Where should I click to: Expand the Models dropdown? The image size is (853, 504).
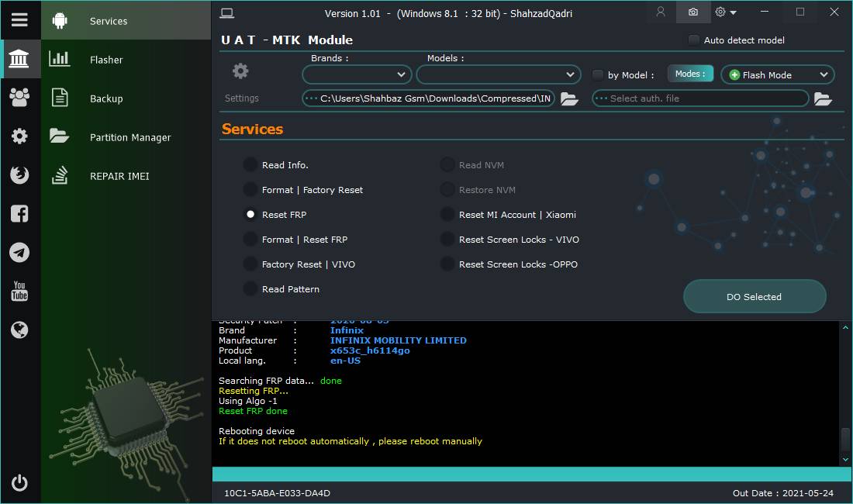[x=499, y=74]
